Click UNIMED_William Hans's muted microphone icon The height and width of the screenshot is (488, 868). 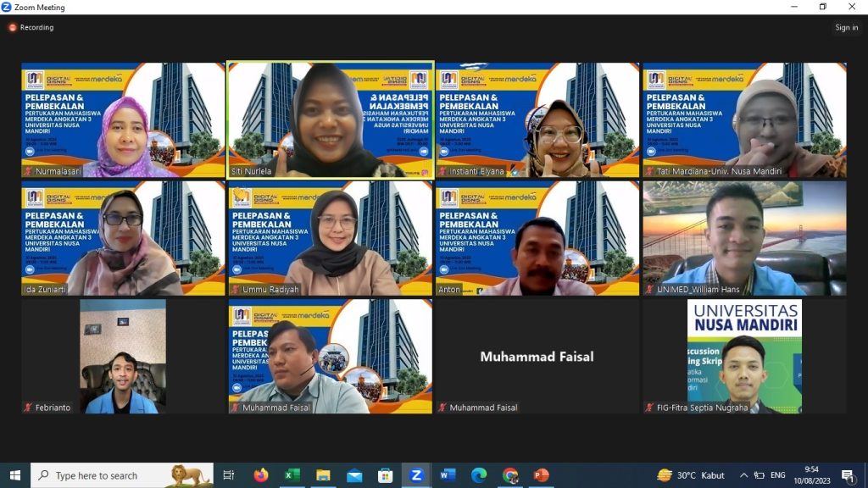[650, 290]
